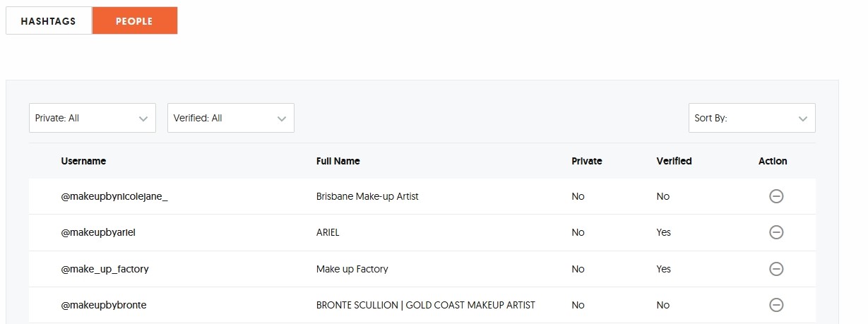Click the Verified column header
The width and height of the screenshot is (868, 324).
click(x=674, y=161)
